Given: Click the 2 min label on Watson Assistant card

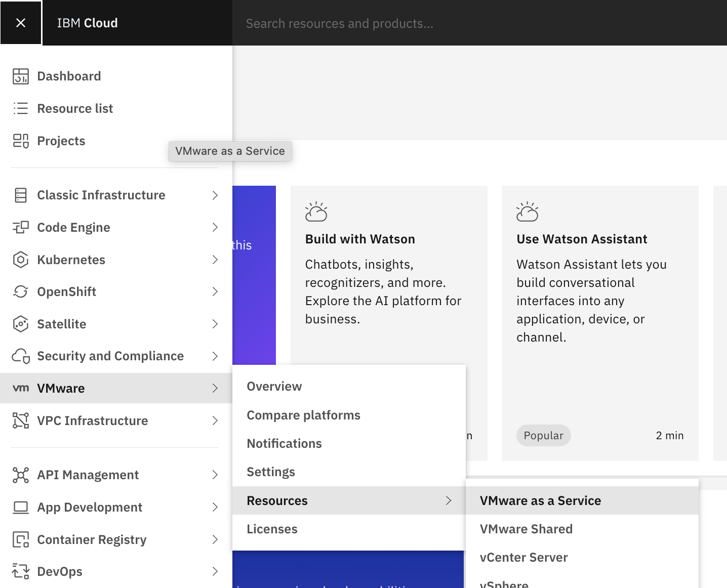Looking at the screenshot, I should pos(670,435).
